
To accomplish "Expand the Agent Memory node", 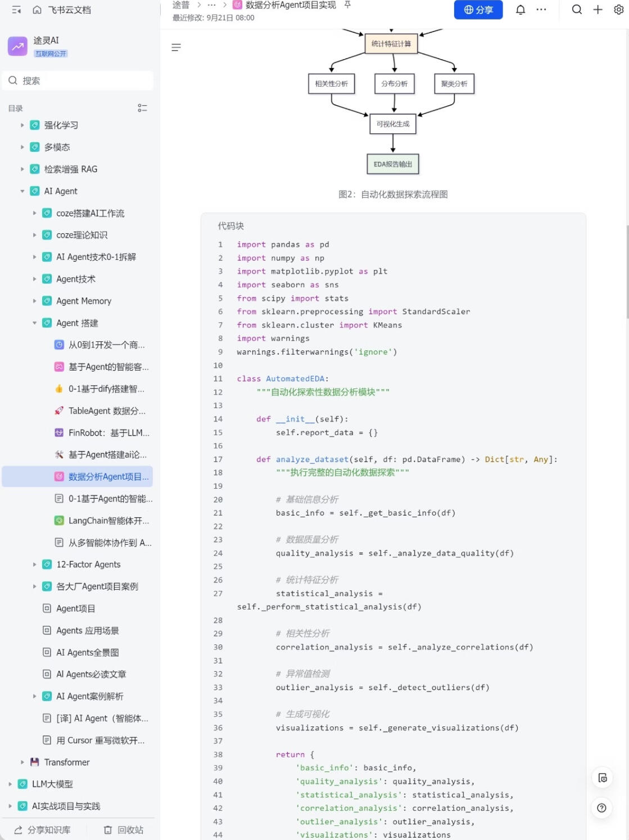I will [34, 301].
